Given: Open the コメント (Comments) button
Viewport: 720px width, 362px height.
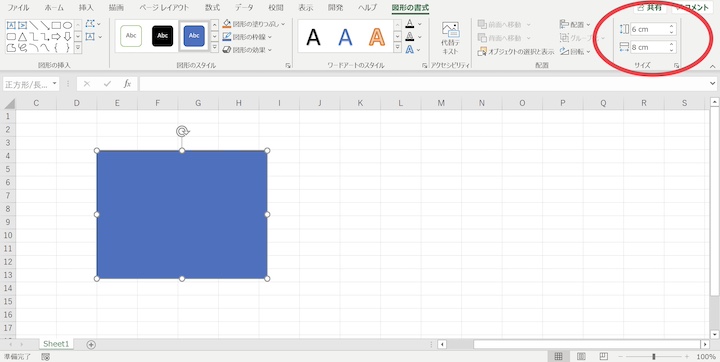Looking at the screenshot, I should 692,7.
